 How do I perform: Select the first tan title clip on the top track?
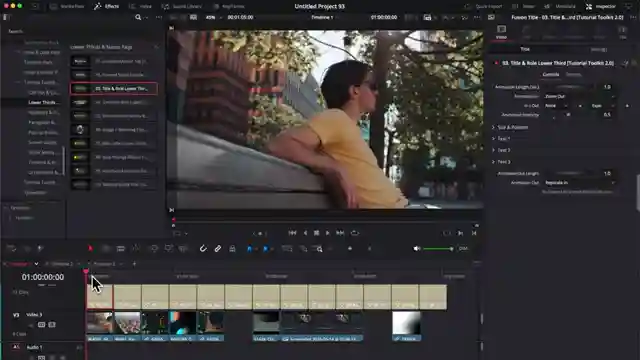pyautogui.click(x=100, y=297)
